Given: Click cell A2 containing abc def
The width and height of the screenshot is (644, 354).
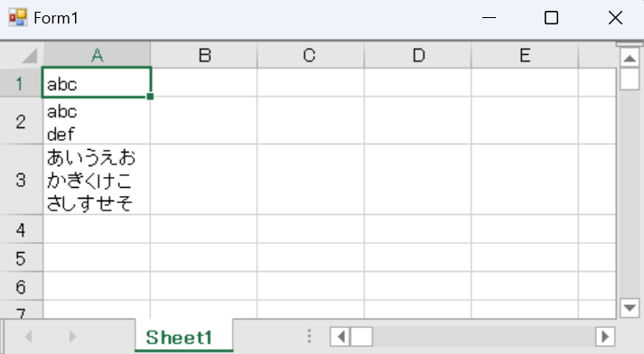Looking at the screenshot, I should (x=97, y=121).
